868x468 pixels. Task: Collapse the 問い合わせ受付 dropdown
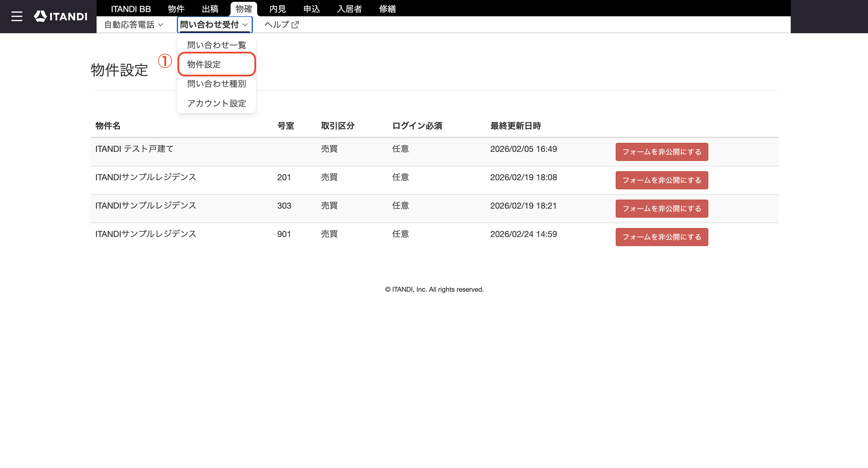pyautogui.click(x=215, y=25)
